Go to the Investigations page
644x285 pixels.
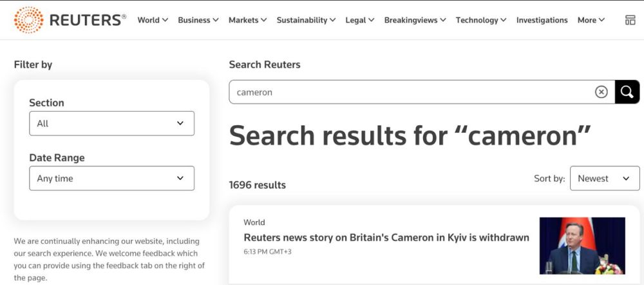(x=542, y=20)
